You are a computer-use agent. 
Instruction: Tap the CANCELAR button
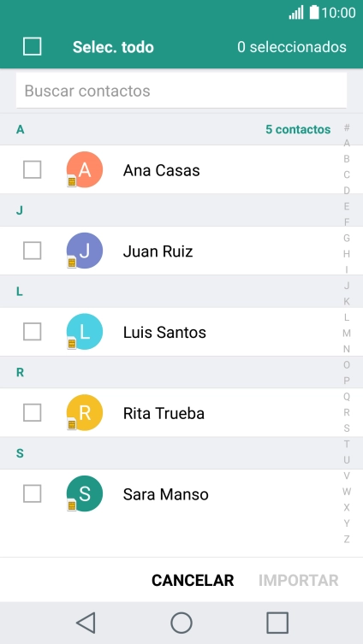coord(193,581)
